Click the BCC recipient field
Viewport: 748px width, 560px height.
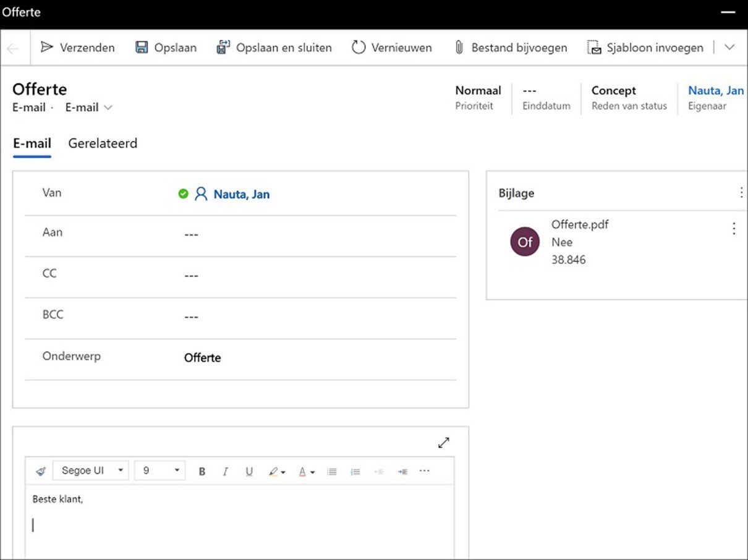point(240,318)
